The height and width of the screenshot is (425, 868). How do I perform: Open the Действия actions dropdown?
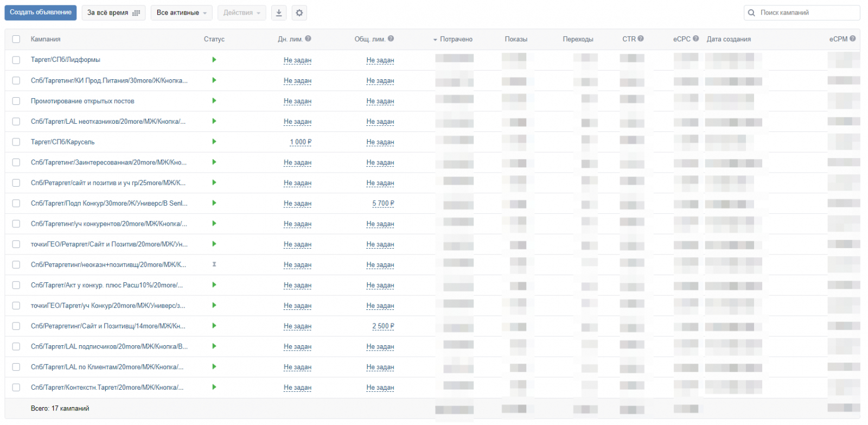point(242,12)
